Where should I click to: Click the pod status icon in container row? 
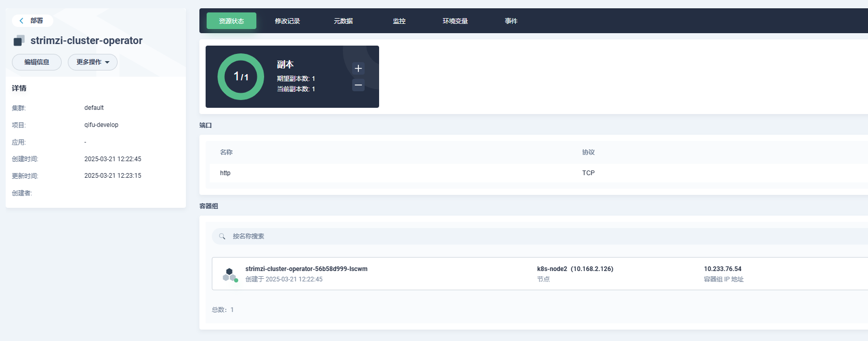pos(230,275)
